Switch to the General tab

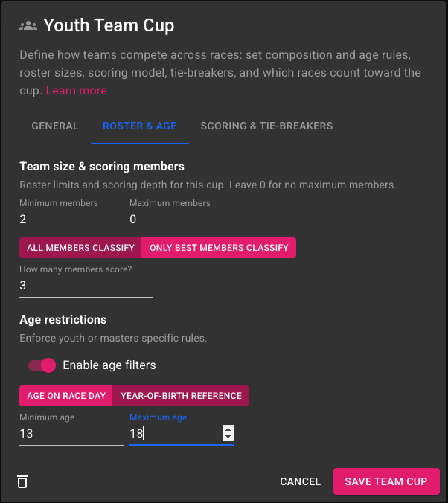tap(55, 126)
